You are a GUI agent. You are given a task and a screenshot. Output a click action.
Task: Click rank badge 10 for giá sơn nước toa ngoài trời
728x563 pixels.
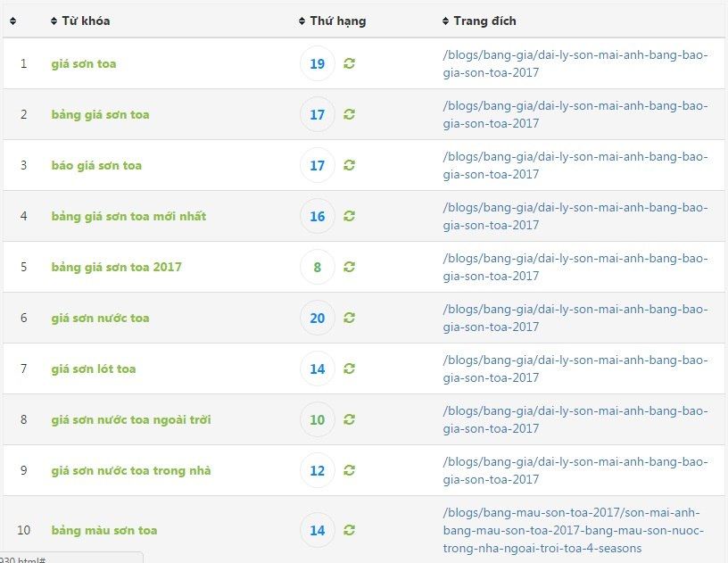point(318,419)
